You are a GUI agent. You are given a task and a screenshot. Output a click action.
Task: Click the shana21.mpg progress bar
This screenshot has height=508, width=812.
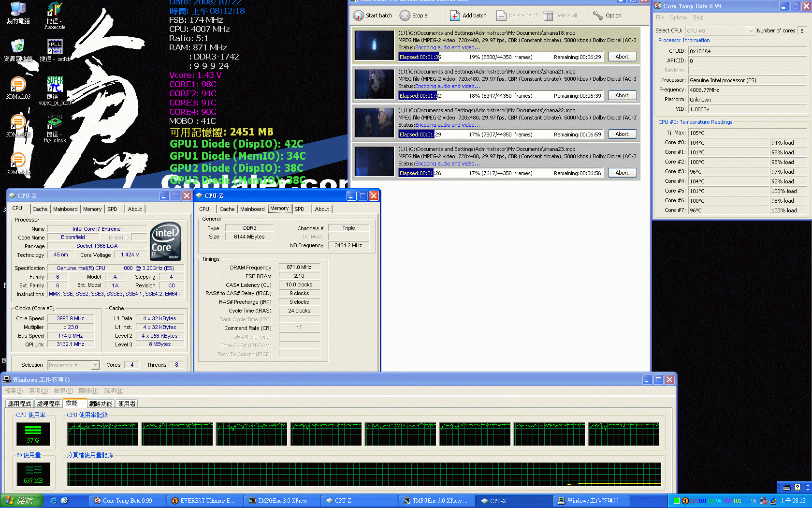click(501, 96)
